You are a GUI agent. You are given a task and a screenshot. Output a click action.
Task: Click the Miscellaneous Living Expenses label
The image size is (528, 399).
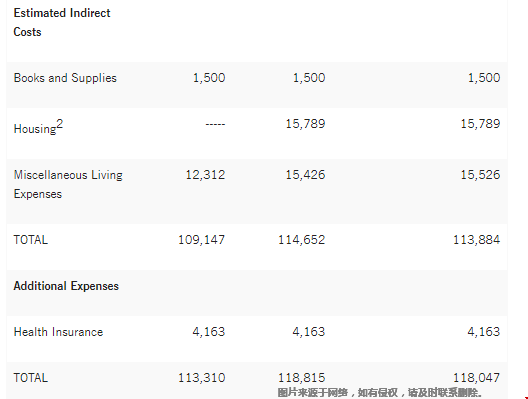point(68,184)
